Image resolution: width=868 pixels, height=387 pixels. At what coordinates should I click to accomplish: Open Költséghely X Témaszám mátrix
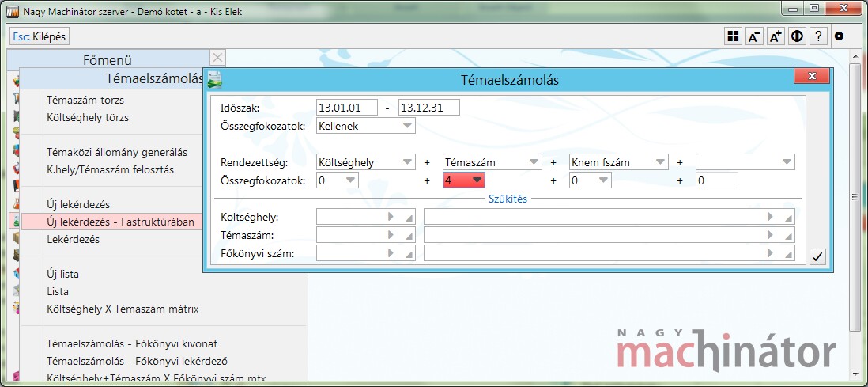tap(123, 309)
